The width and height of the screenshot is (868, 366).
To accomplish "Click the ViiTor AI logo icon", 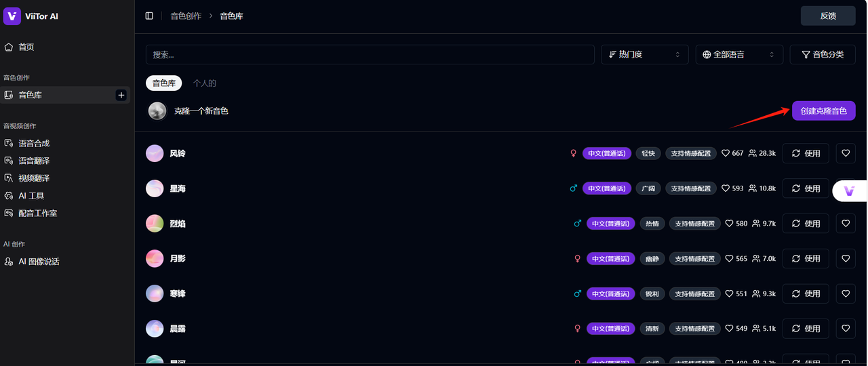I will tap(12, 16).
